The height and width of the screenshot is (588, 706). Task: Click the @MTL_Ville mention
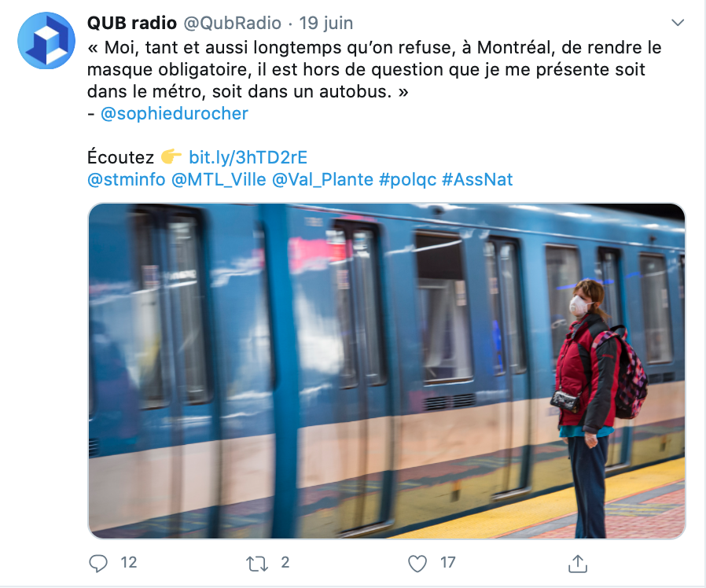click(x=219, y=179)
